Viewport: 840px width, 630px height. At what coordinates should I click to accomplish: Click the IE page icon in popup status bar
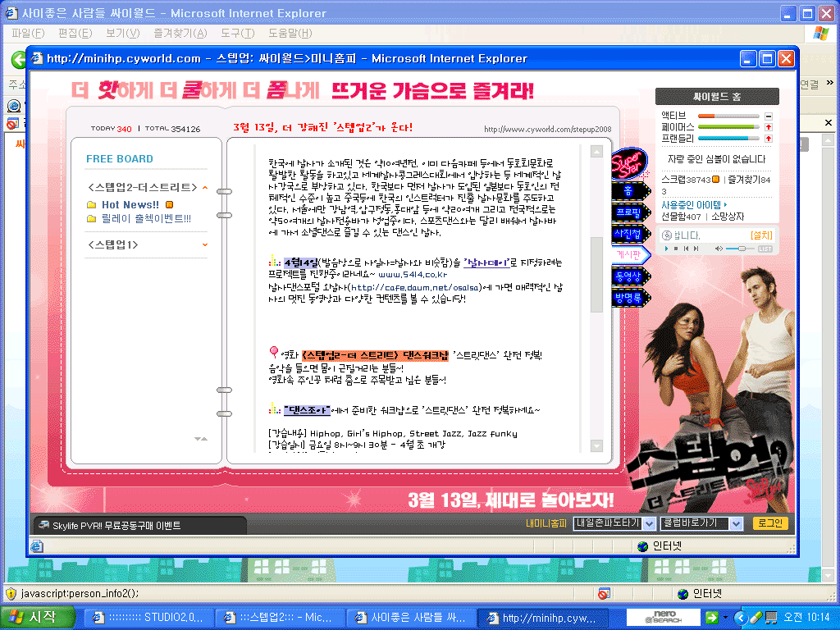click(37, 546)
